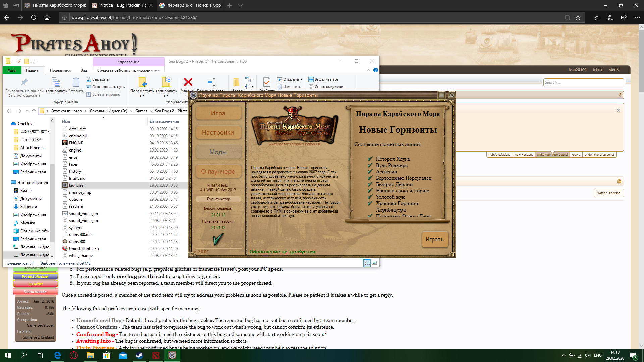Expand the Локальный диск (D:) breadcrumb arrow
644x362 pixels.
(131, 111)
